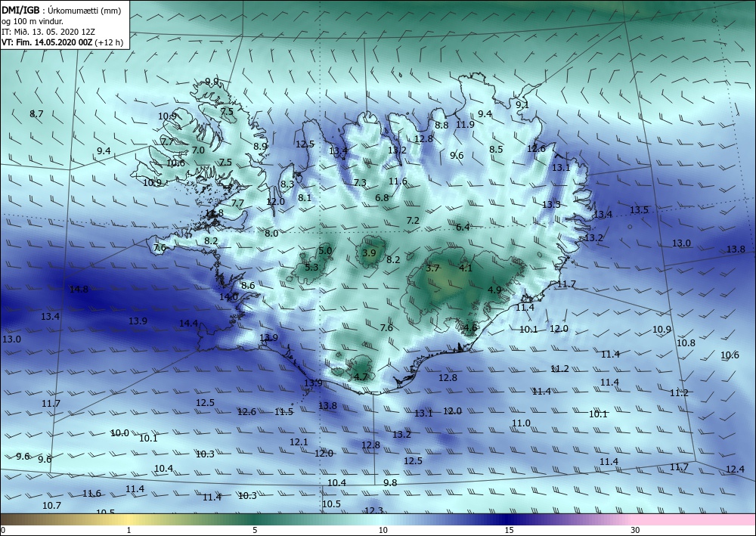Select the 8.6 value in west Iceland

(x=248, y=285)
